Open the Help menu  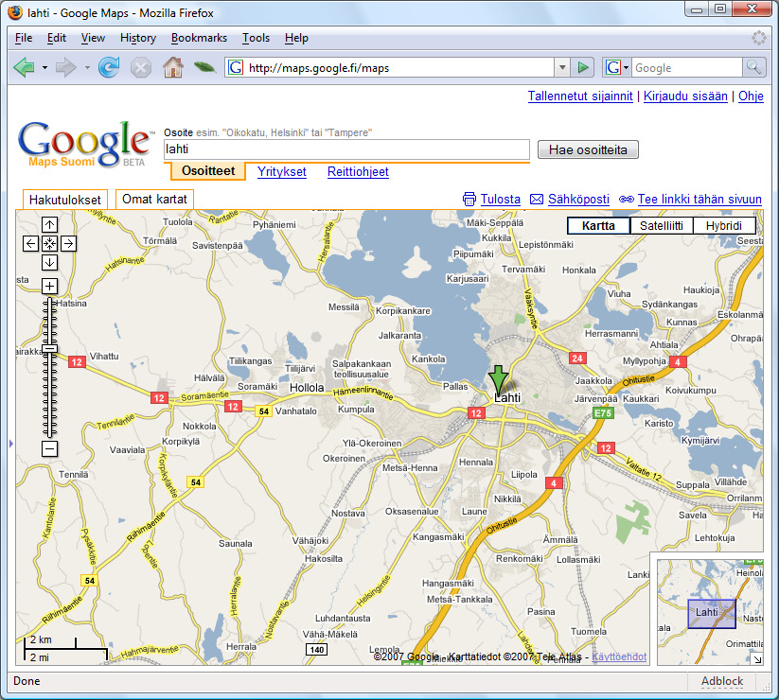[296, 38]
